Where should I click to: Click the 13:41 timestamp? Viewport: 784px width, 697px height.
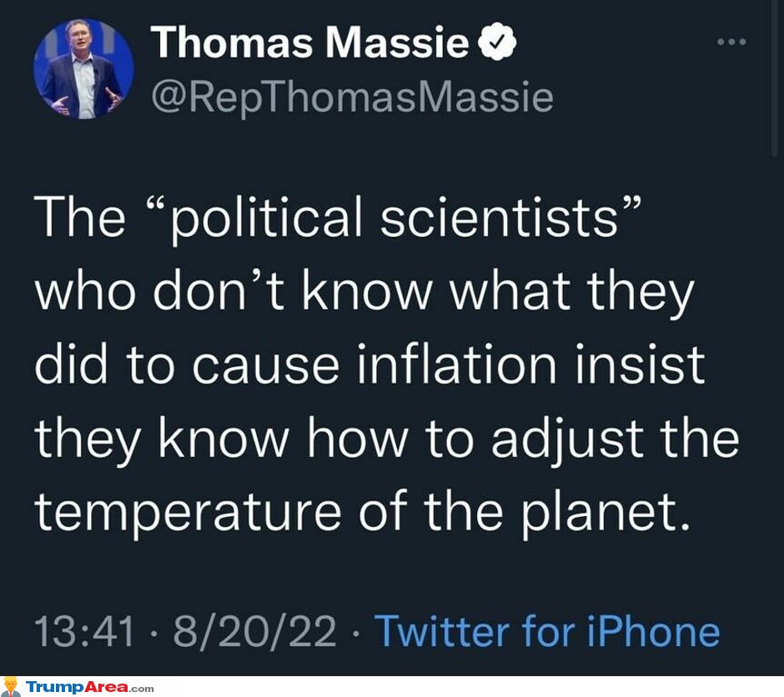click(84, 631)
